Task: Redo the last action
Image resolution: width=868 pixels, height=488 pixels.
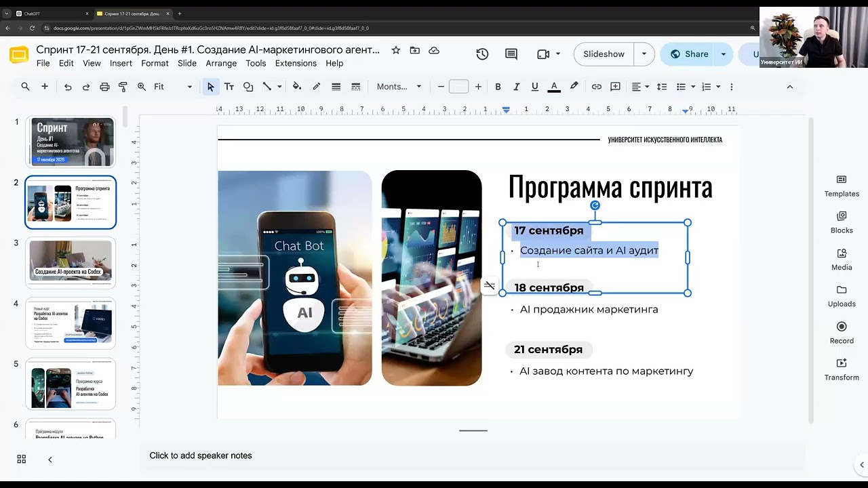Action: coord(86,87)
